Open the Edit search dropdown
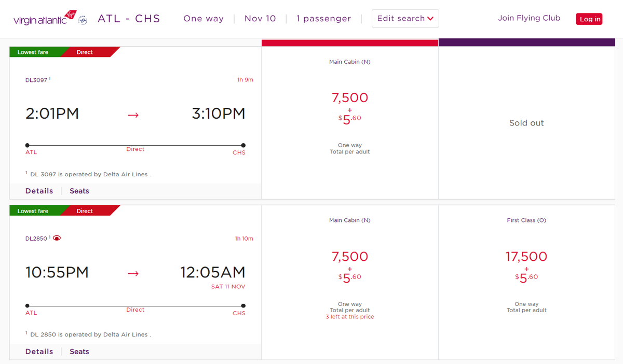 (x=405, y=18)
